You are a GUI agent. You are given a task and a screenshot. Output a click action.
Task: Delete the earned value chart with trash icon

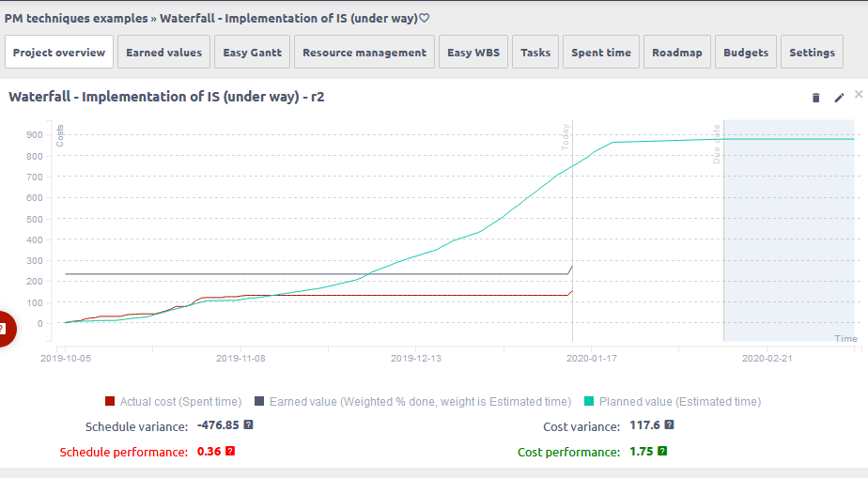[x=815, y=98]
